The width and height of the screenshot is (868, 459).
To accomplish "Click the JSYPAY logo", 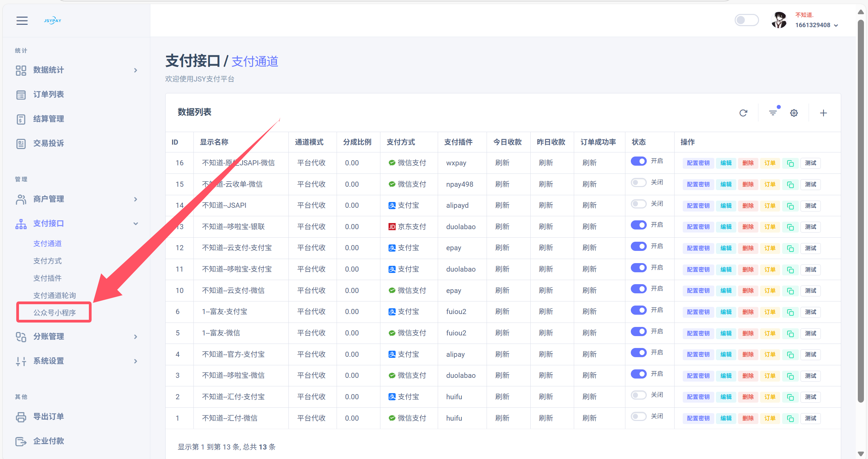I will click(x=53, y=21).
